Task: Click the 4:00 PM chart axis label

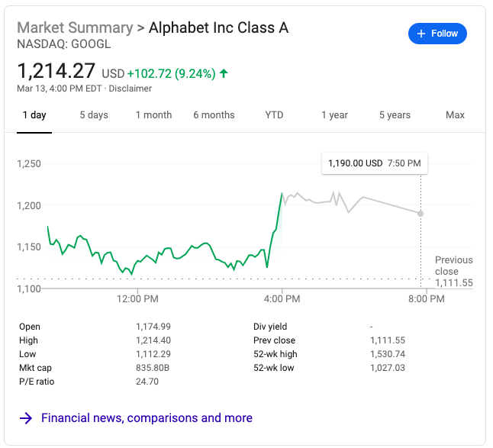Action: coord(282,299)
